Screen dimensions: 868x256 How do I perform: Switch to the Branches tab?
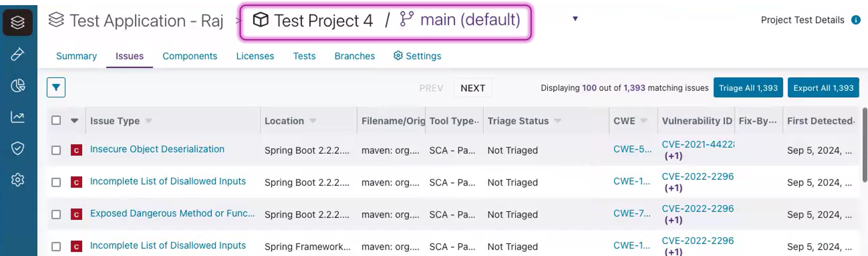[354, 56]
